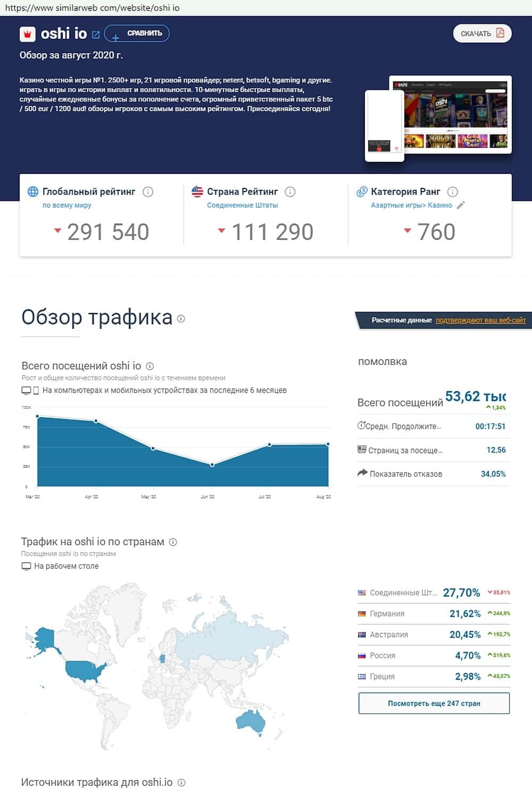The width and height of the screenshot is (532, 789).
Task: Open info icon next to Трафик по странам
Action: (x=173, y=542)
